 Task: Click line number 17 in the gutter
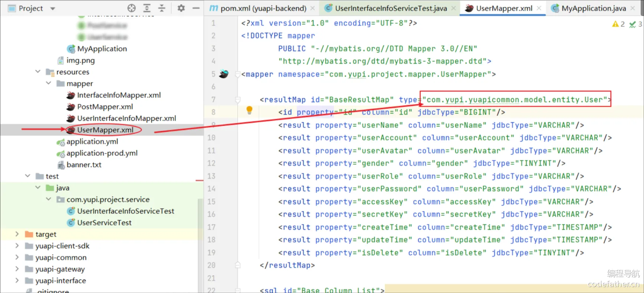(211, 227)
